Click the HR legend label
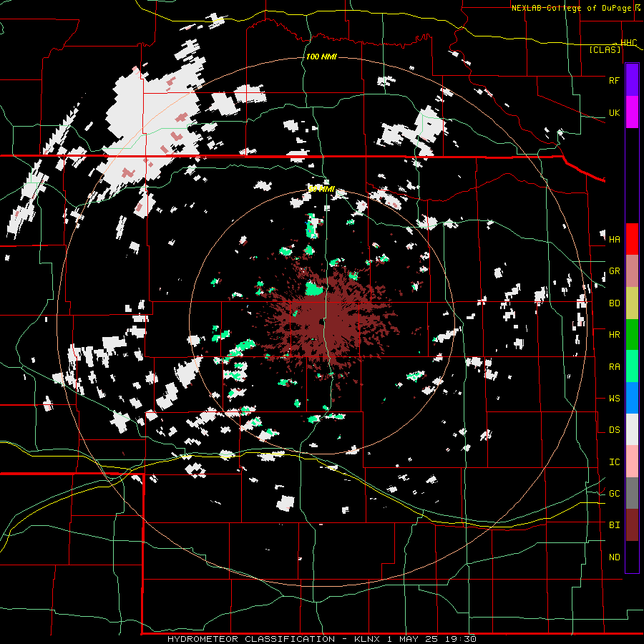The image size is (644, 644). click(614, 335)
